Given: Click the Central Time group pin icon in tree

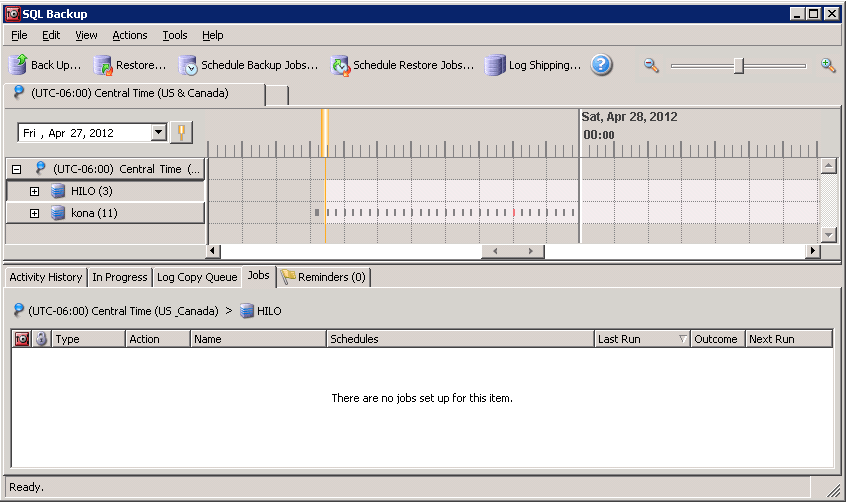Looking at the screenshot, I should (x=40, y=168).
